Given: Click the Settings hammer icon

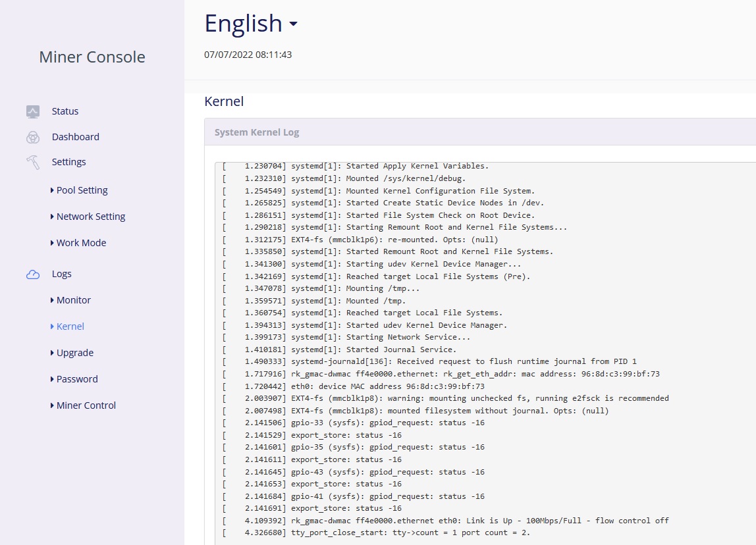Looking at the screenshot, I should coord(33,163).
